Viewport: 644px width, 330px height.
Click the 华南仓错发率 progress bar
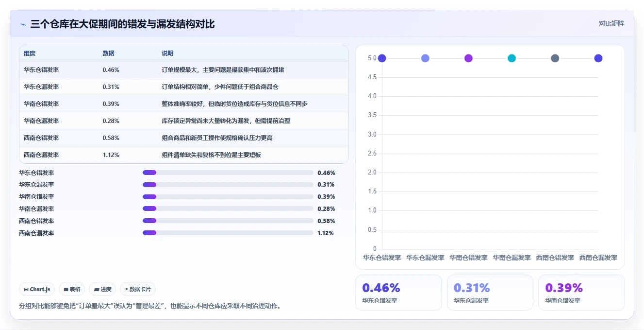(228, 197)
